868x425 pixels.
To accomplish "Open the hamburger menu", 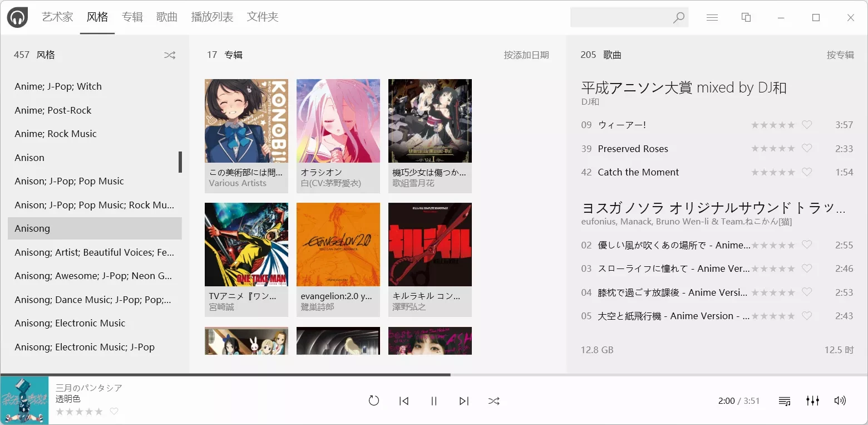I will [x=712, y=18].
